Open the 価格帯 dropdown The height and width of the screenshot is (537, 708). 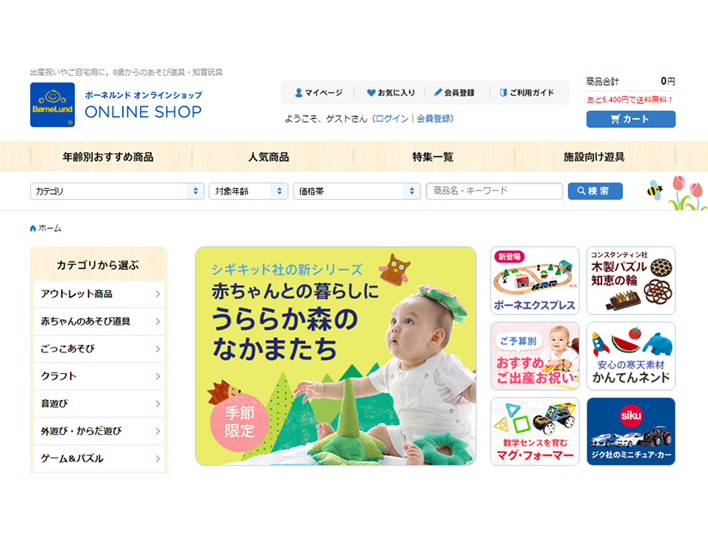[357, 191]
